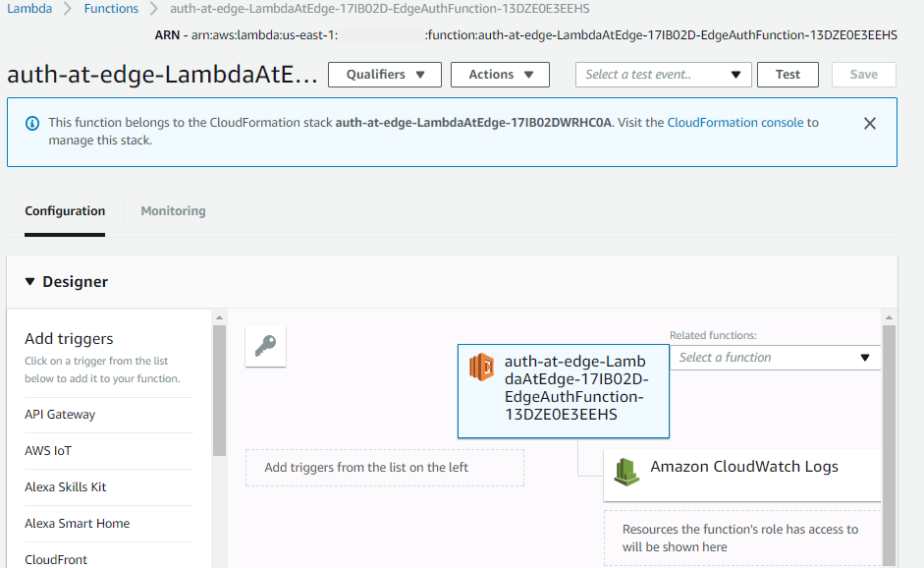Viewport: 924px width, 568px height.
Task: Click the triggers list scrollbar thumb
Action: click(x=219, y=390)
